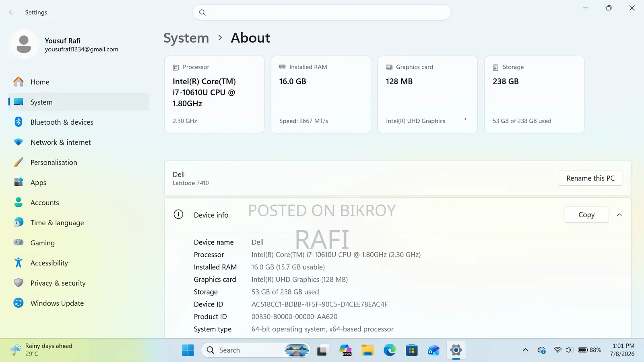This screenshot has height=362, width=644.
Task: Click the Apps icon in sidebar
Action: tap(19, 182)
